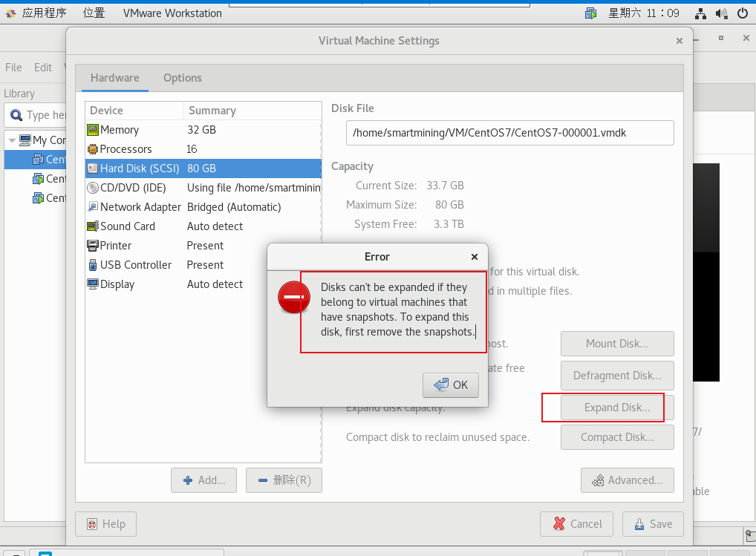Open the 应用程序 applications menu

[44, 13]
